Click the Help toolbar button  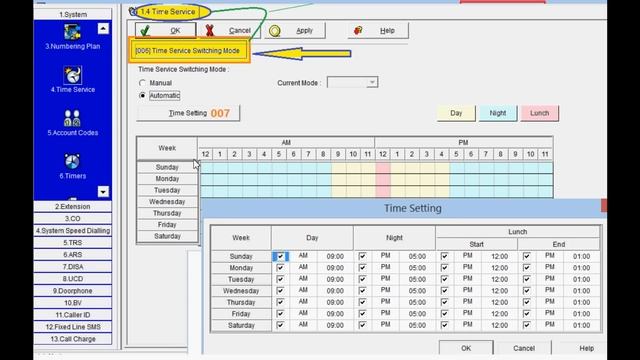(x=378, y=31)
